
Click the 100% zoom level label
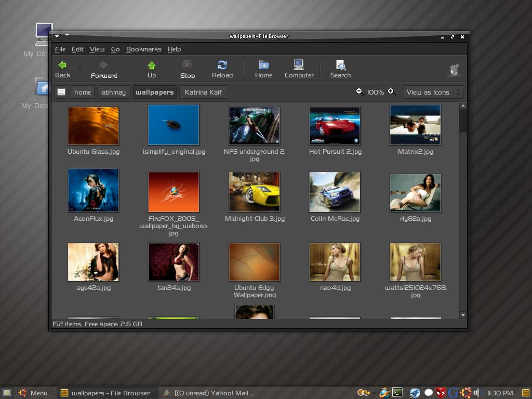pos(376,92)
